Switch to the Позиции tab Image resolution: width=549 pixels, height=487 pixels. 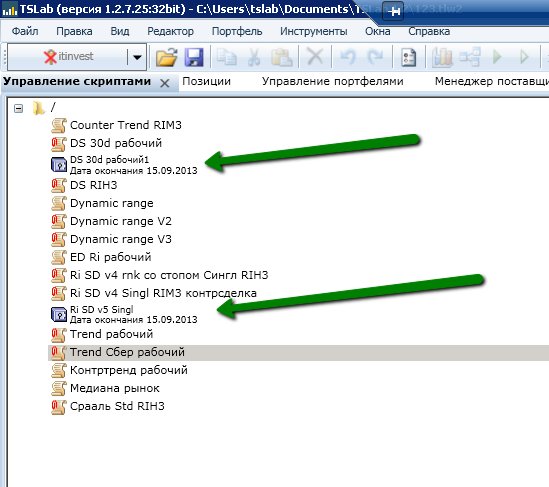[x=206, y=81]
